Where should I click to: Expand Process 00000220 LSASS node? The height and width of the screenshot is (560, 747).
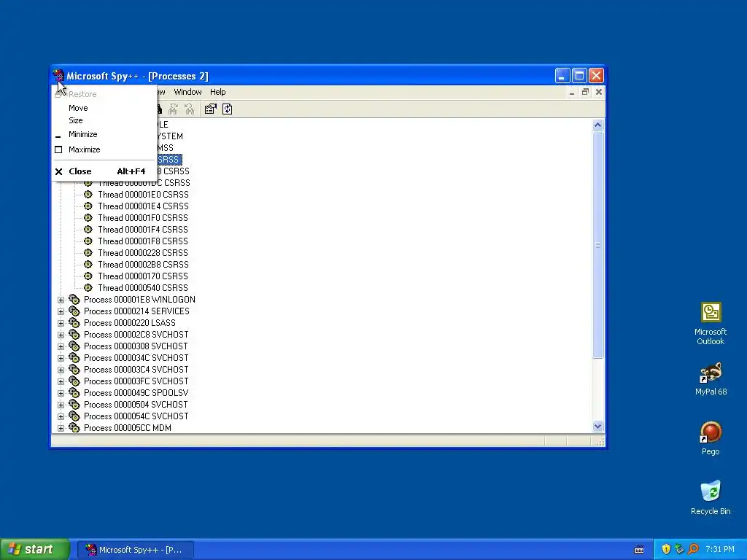(x=61, y=323)
